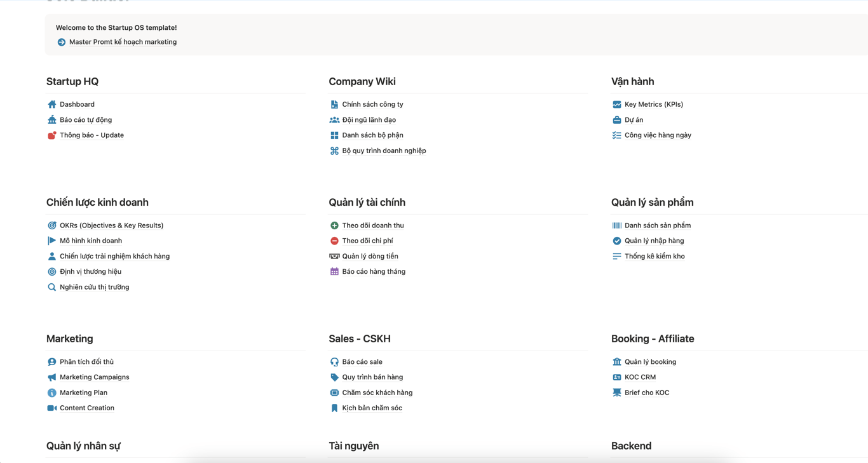Click the megaphone icon for Marketing Campaigns
The height and width of the screenshot is (463, 868).
pos(52,377)
